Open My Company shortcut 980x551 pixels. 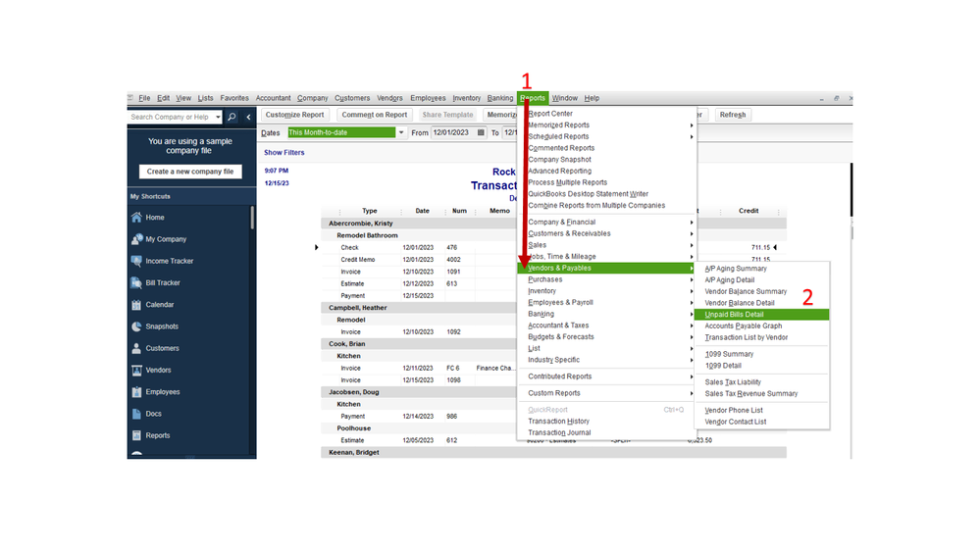[x=166, y=239]
